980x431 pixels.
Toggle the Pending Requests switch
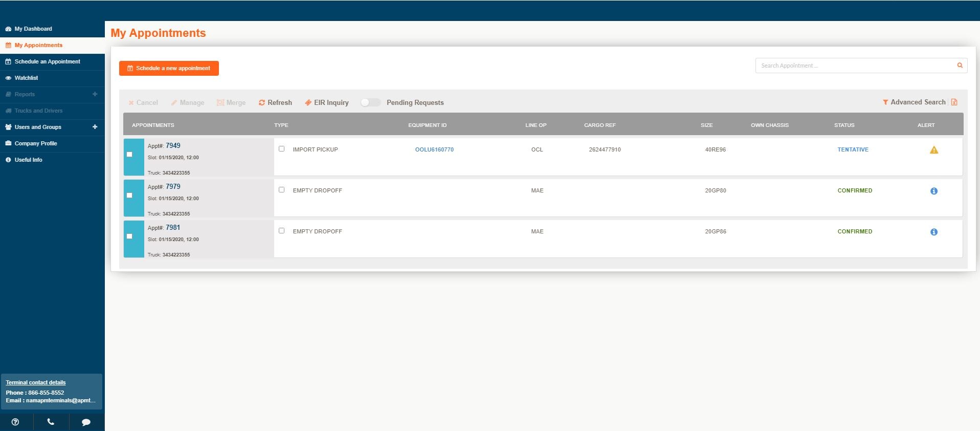pos(370,102)
